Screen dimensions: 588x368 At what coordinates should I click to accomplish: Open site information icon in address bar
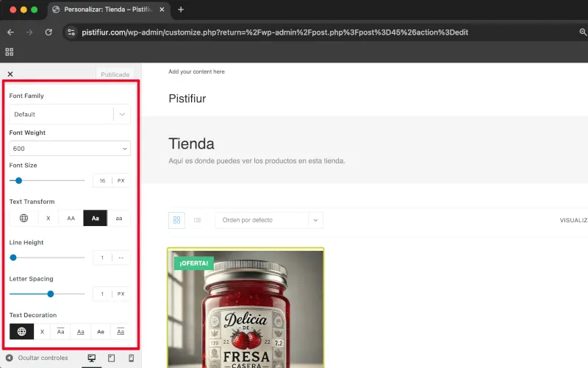71,32
